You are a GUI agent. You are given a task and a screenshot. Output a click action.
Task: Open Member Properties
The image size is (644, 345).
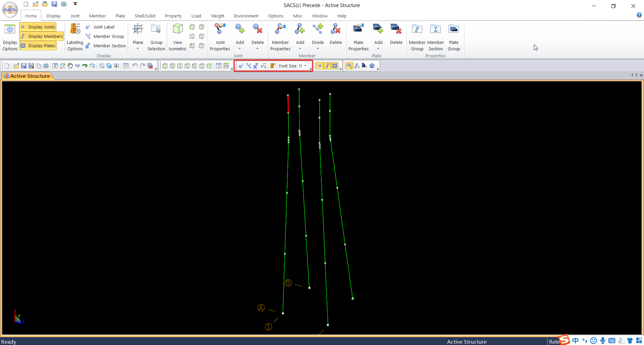[280, 38]
